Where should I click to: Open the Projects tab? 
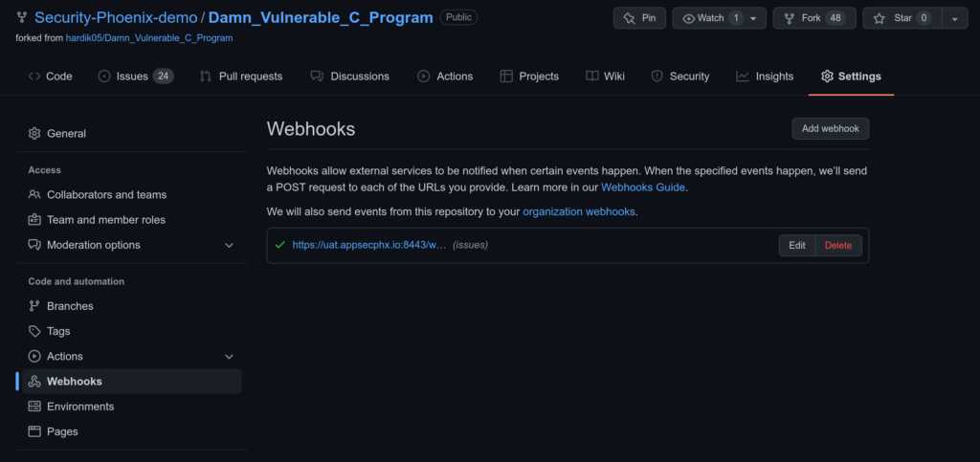pos(529,77)
